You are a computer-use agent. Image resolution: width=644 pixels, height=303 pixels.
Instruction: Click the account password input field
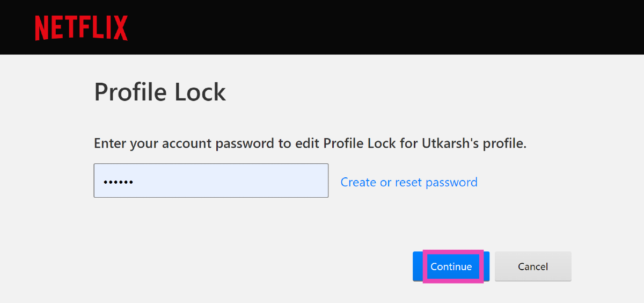coord(211,181)
